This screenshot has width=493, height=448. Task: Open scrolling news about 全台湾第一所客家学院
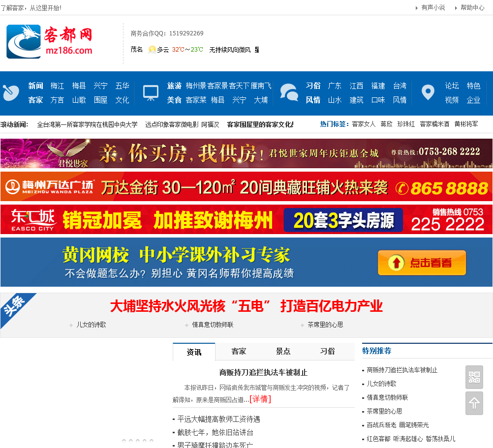[x=88, y=125]
